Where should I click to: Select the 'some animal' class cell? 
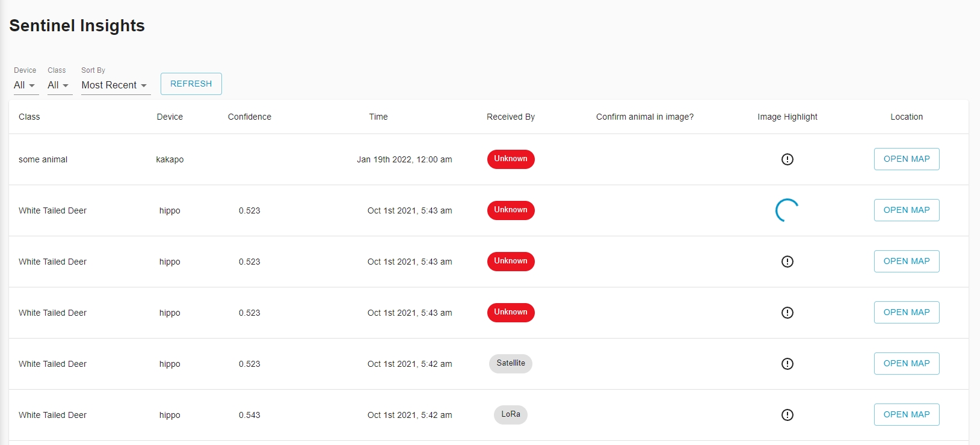click(x=43, y=159)
